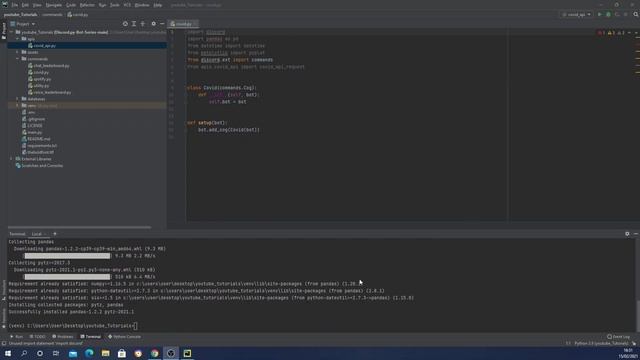
Task: Open the Problems tool window button
Action: pos(63,337)
